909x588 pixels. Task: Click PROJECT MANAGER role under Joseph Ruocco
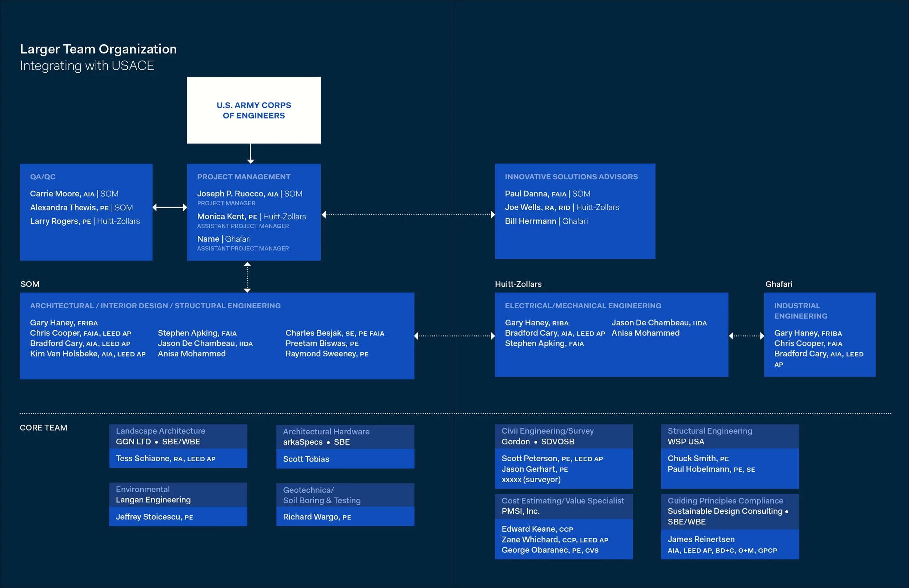[x=226, y=203]
